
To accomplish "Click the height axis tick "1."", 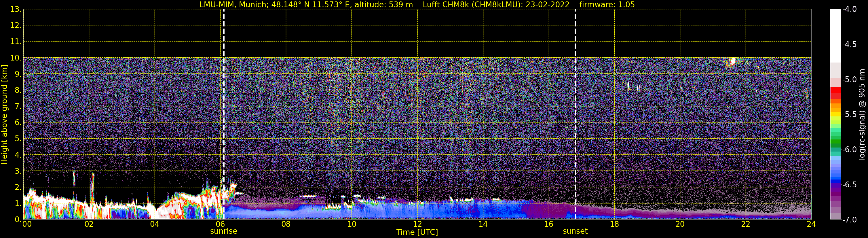I will click(18, 204).
